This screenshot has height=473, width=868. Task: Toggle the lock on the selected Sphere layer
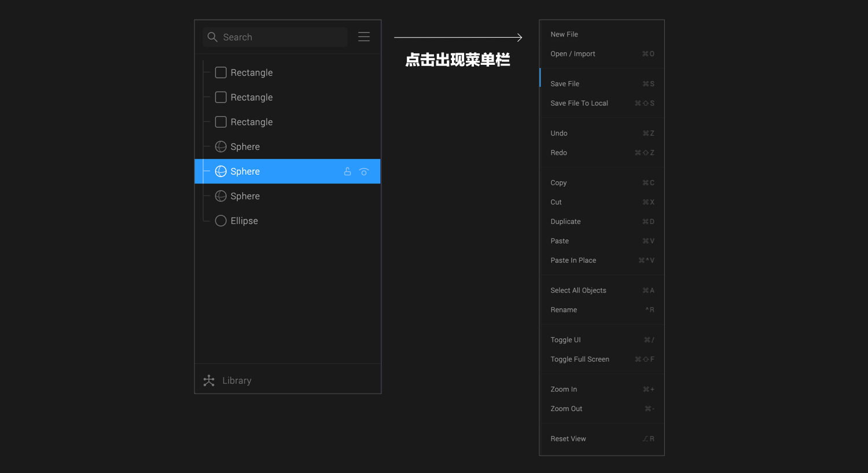click(347, 171)
